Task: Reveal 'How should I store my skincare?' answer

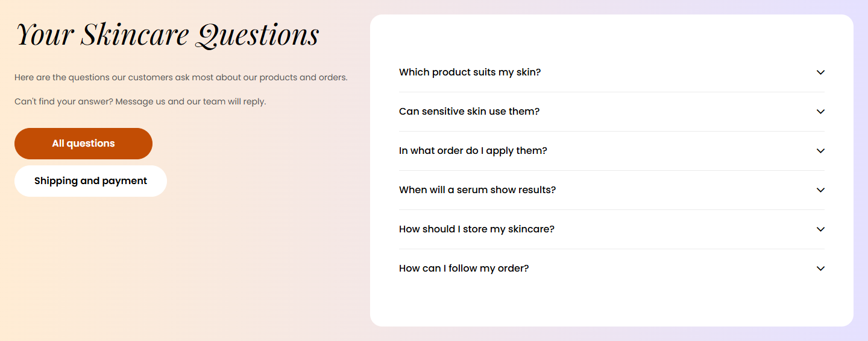Action: pyautogui.click(x=612, y=229)
